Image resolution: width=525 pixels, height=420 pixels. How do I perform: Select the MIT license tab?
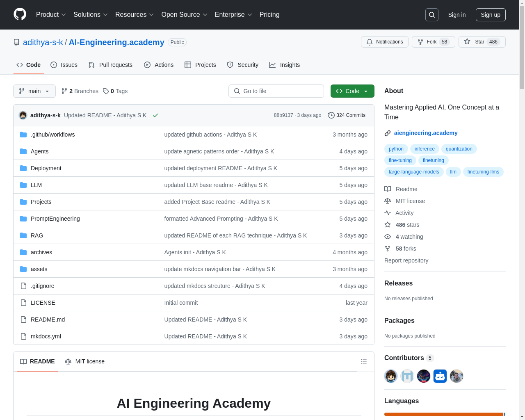pos(85,361)
